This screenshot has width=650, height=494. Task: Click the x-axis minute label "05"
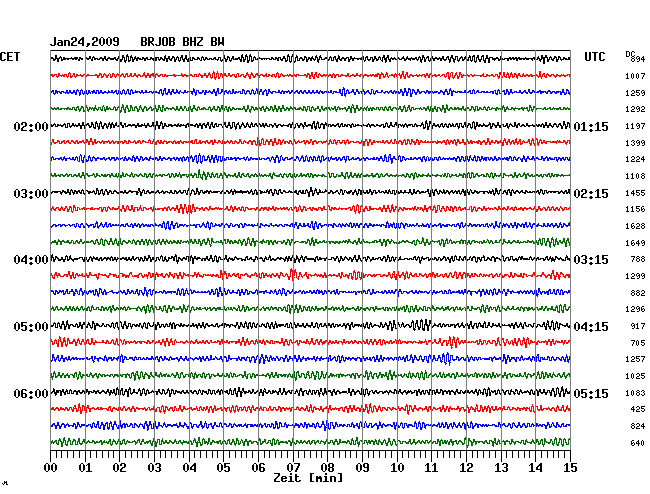[x=223, y=468]
